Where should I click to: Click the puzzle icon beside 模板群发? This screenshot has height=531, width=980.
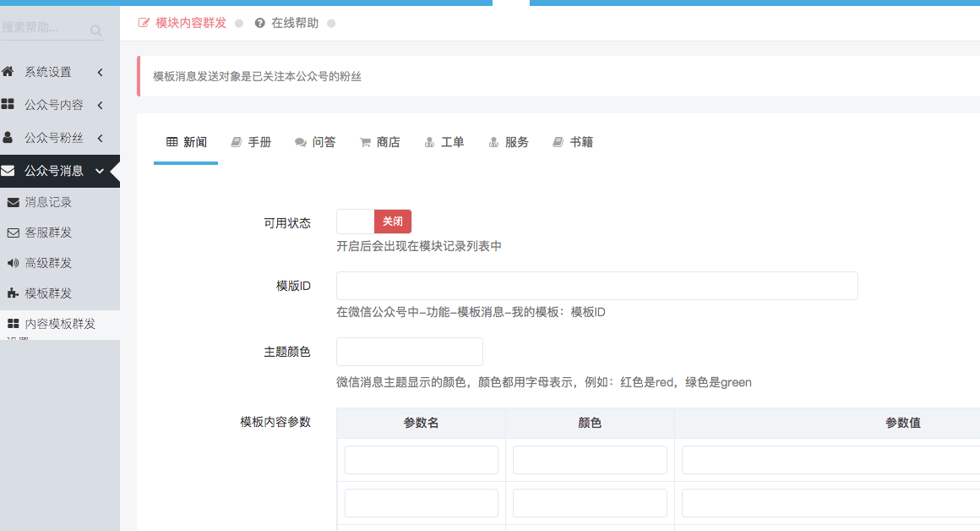pos(14,293)
